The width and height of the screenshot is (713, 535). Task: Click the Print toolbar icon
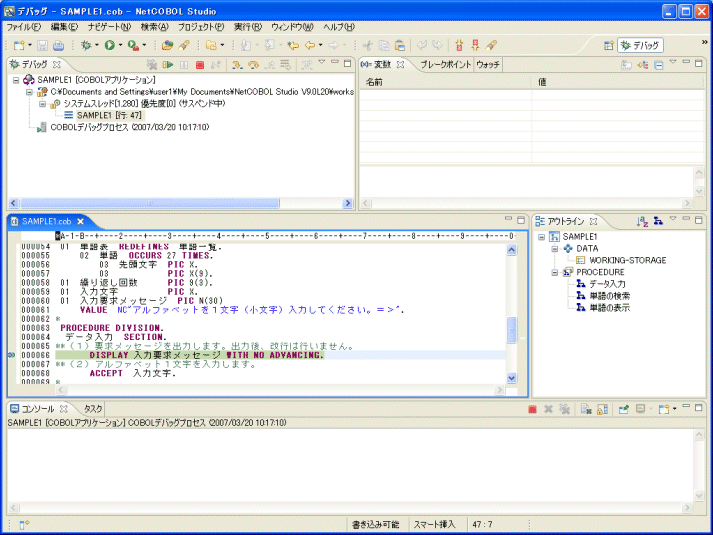pos(58,45)
